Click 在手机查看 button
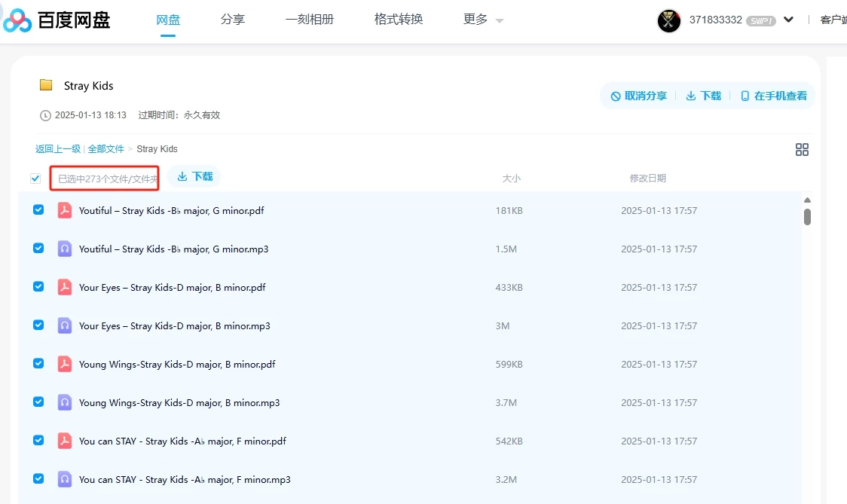 tap(774, 96)
